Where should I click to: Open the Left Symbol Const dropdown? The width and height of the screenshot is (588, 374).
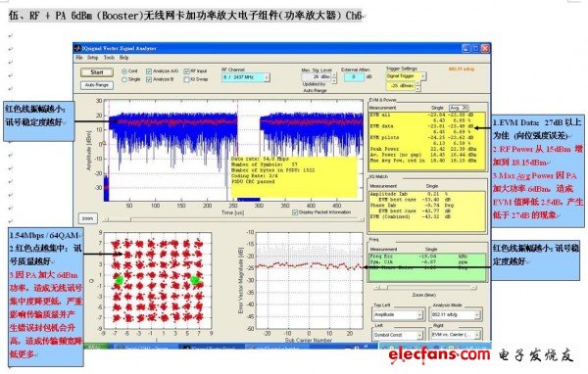(x=398, y=335)
